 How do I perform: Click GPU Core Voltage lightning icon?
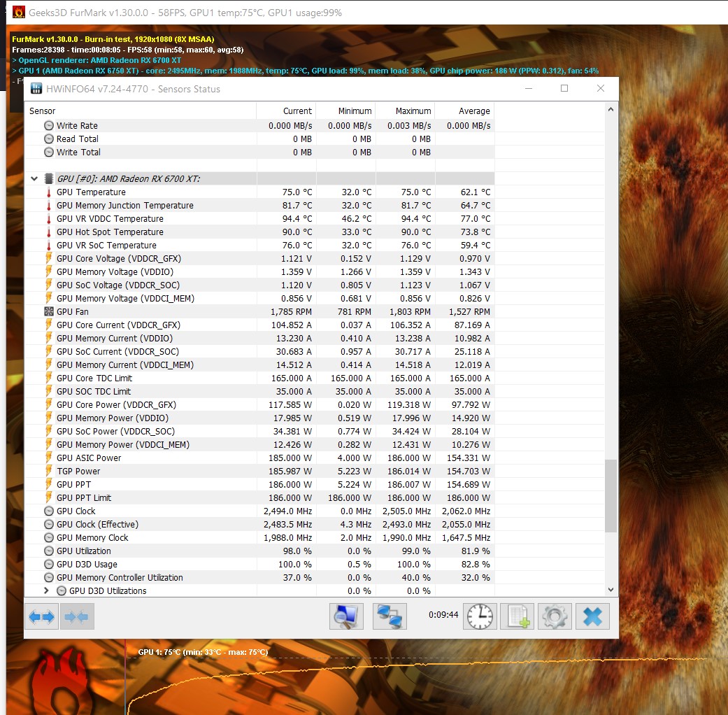[x=49, y=258]
